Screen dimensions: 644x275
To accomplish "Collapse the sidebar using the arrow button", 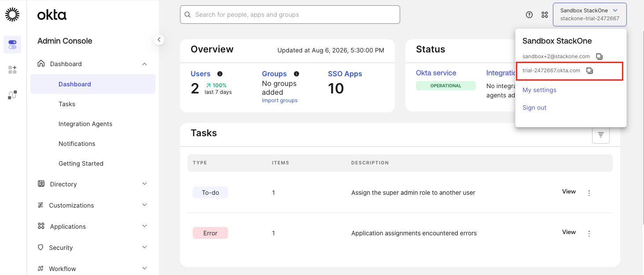I will point(159,40).
